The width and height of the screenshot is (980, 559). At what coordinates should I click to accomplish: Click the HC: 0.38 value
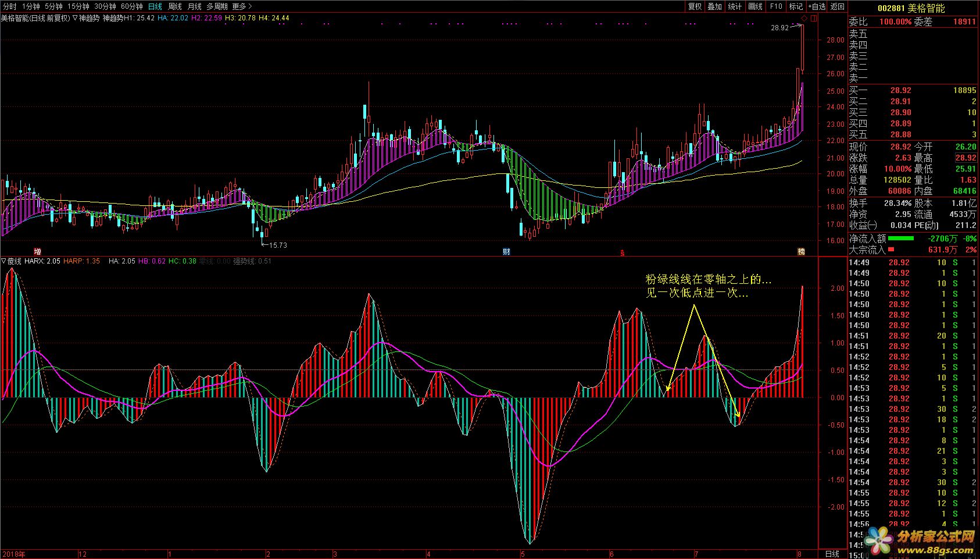click(x=182, y=262)
